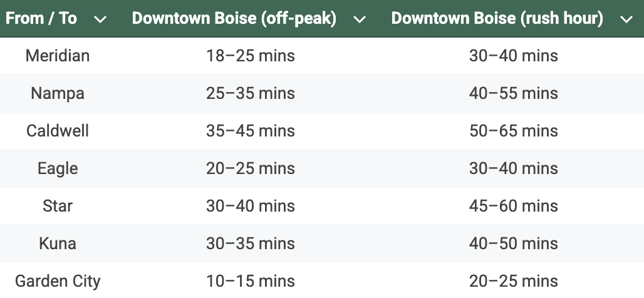The image size is (644, 298).
Task: Select the From / To header label
Action: [41, 19]
